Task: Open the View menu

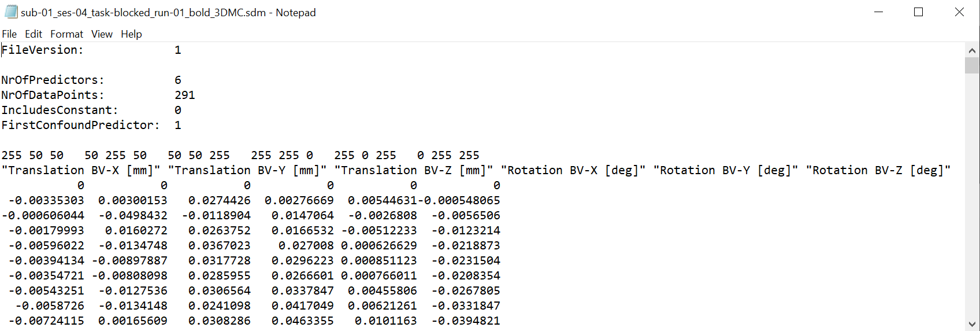Action: [x=102, y=34]
